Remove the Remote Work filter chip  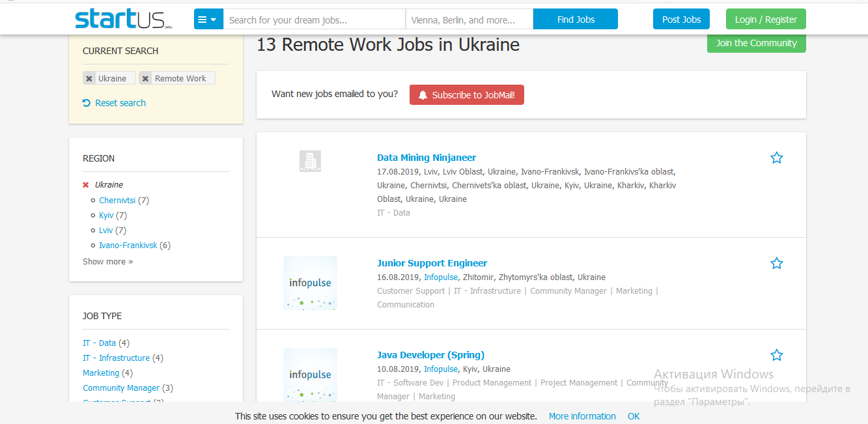coord(145,78)
